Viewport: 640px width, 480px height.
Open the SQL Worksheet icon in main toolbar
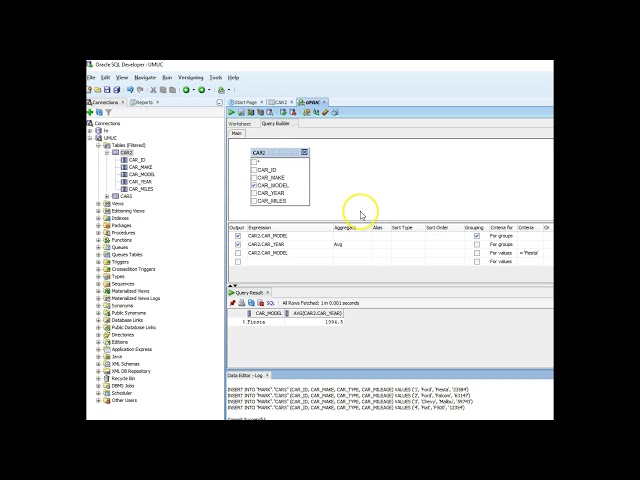click(221, 90)
